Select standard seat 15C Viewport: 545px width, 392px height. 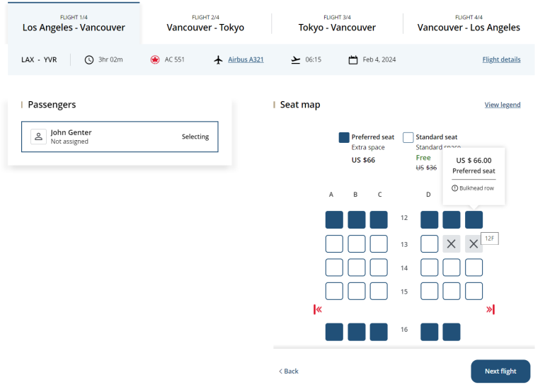pos(379,291)
